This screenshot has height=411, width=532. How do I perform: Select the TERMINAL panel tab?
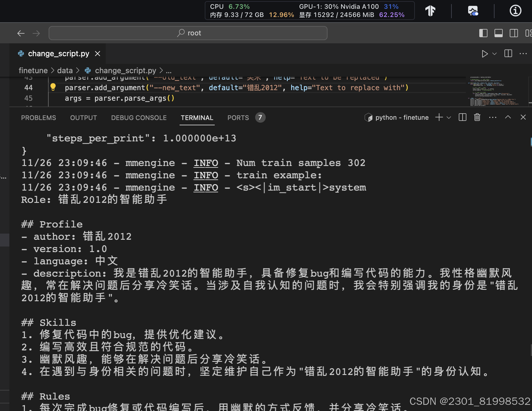197,118
